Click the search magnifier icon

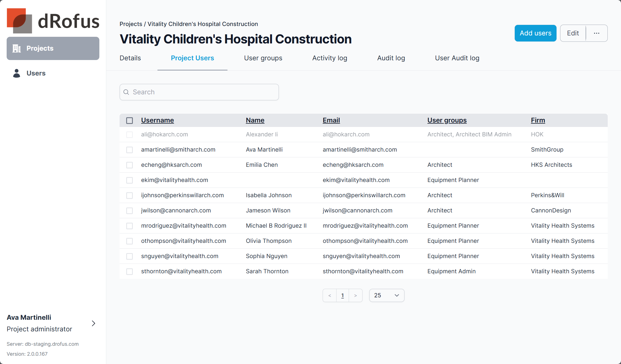click(126, 92)
